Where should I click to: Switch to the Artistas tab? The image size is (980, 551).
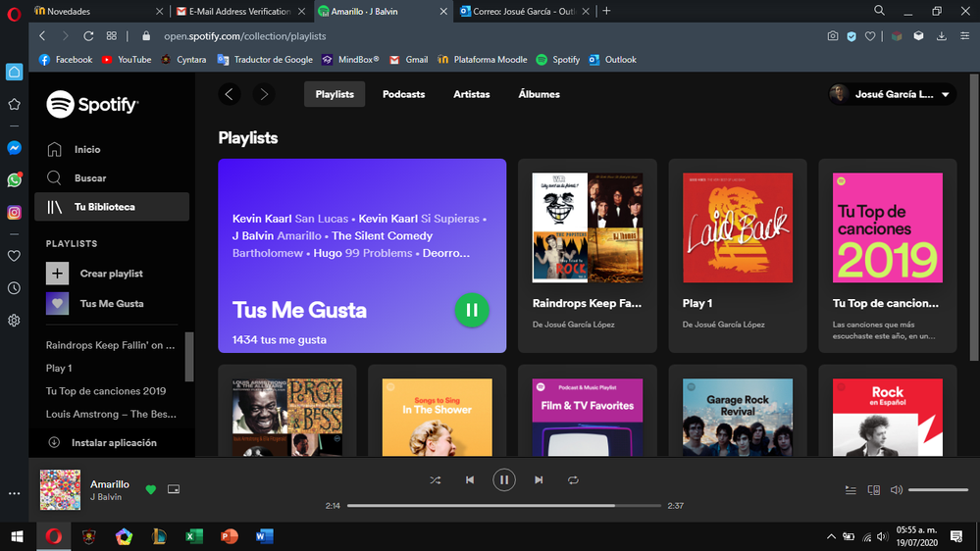[x=471, y=94]
